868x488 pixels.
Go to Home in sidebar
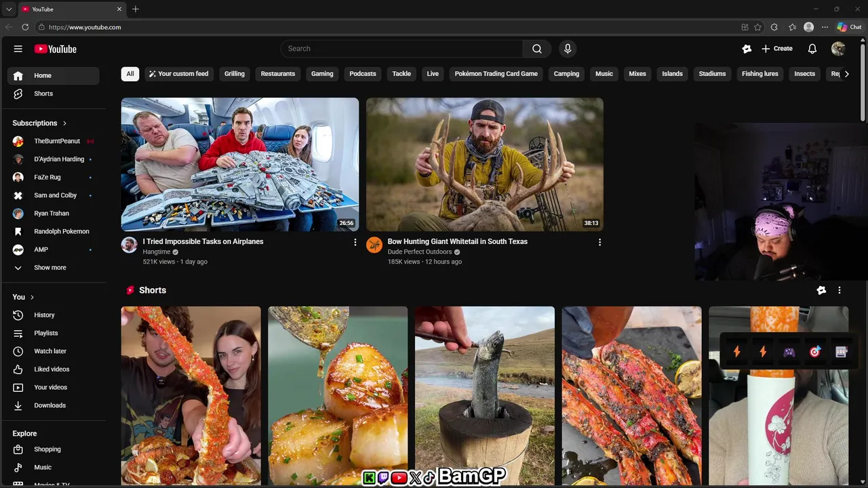click(x=54, y=75)
